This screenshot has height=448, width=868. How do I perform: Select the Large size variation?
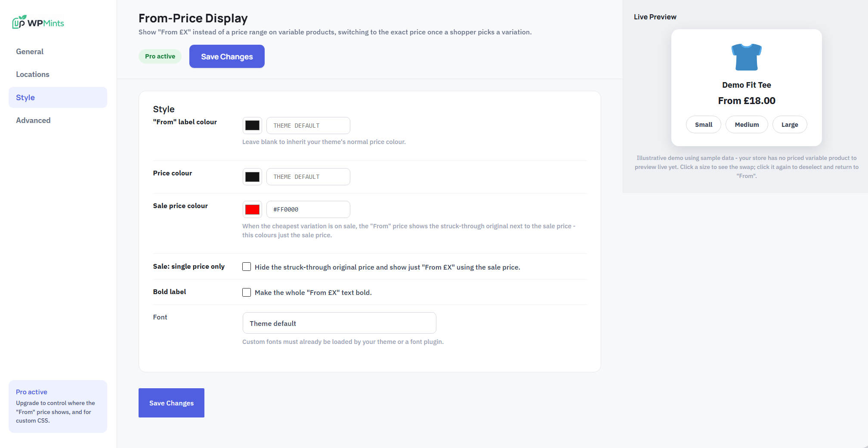point(790,125)
